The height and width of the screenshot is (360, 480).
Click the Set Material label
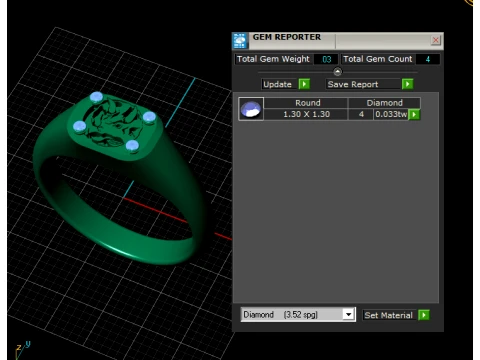(x=388, y=315)
